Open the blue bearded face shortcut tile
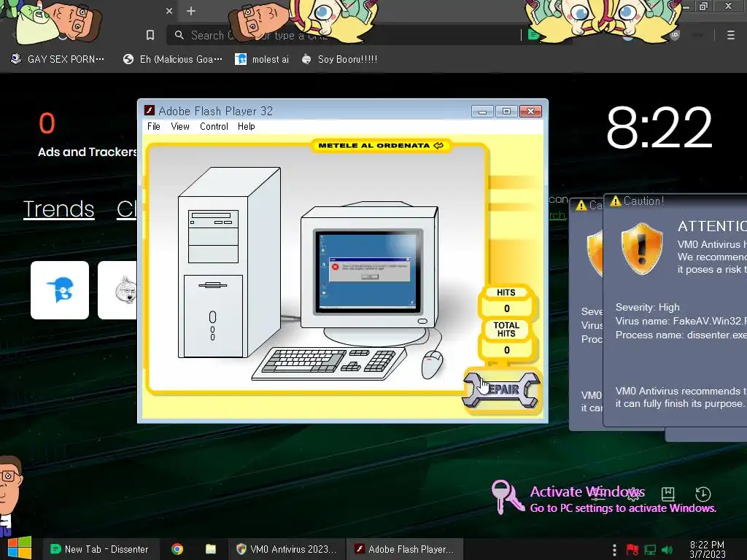 (60, 290)
